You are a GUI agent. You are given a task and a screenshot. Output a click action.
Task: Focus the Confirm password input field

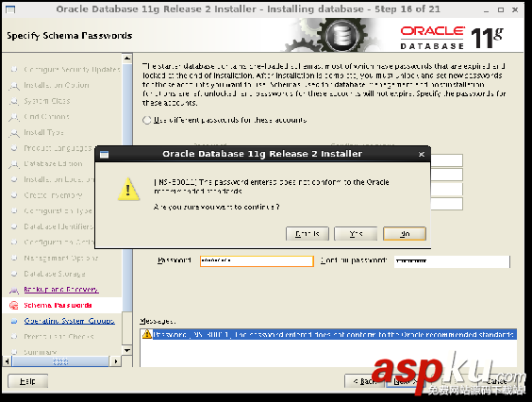(452, 261)
